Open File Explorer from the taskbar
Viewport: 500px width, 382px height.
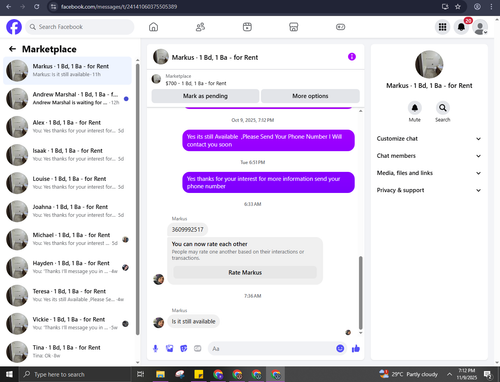(160, 374)
